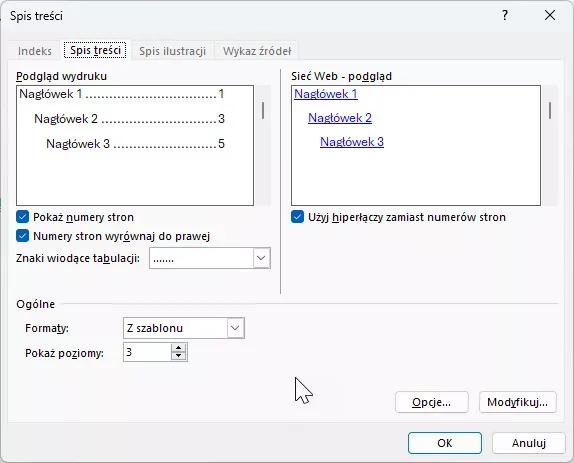574x463 pixels.
Task: Expand Znaki wiodące tabulacji dropdown
Action: click(261, 258)
